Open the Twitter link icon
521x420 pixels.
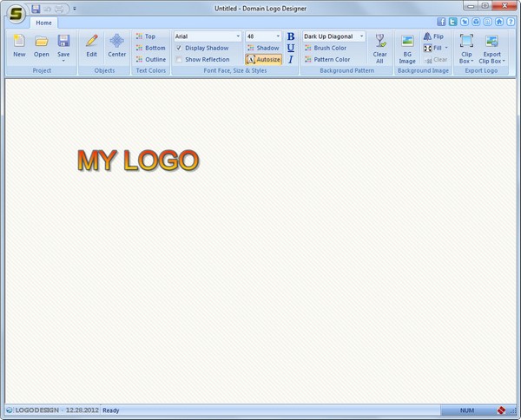point(453,22)
